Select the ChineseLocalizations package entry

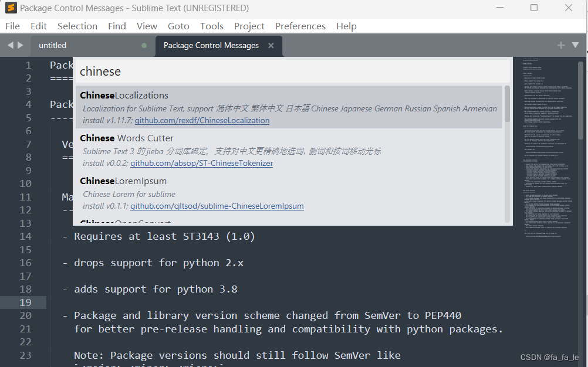[x=289, y=107]
